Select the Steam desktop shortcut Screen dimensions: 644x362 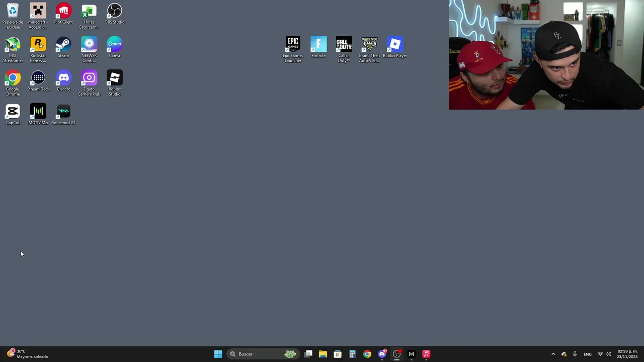(63, 48)
